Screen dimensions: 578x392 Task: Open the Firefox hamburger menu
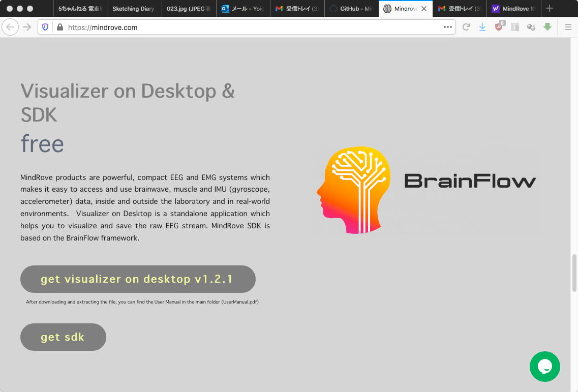(x=568, y=27)
